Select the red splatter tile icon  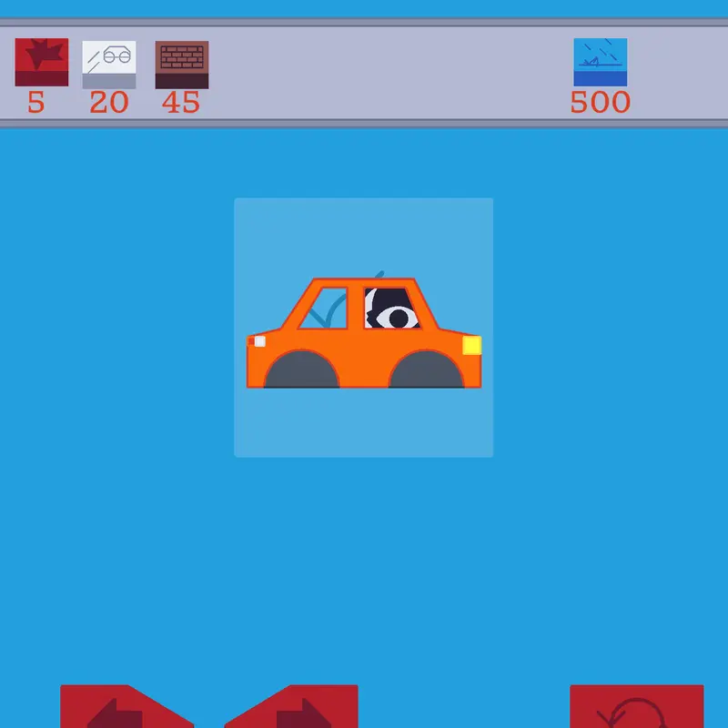click(x=42, y=62)
